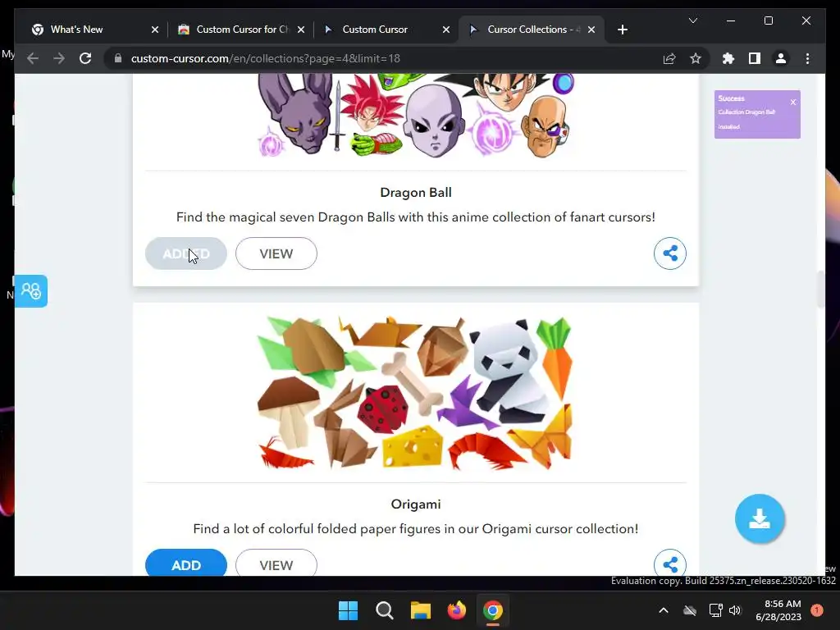The width and height of the screenshot is (840, 630).
Task: Open the network status tray icon
Action: tap(715, 610)
